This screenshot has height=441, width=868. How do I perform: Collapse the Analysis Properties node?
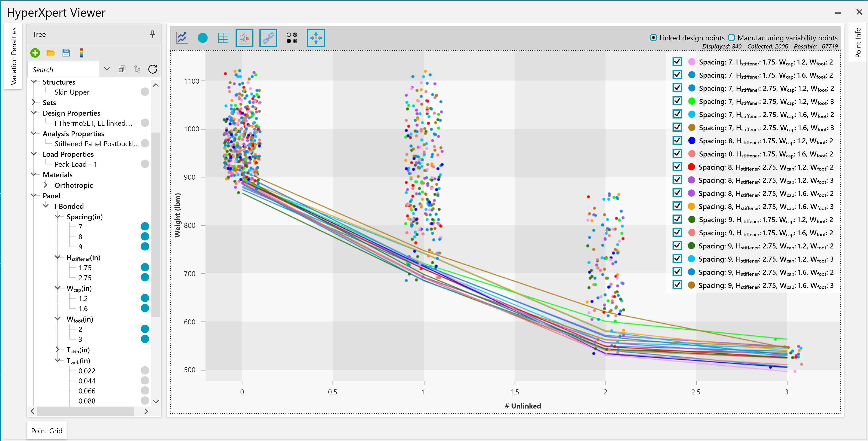tap(34, 133)
